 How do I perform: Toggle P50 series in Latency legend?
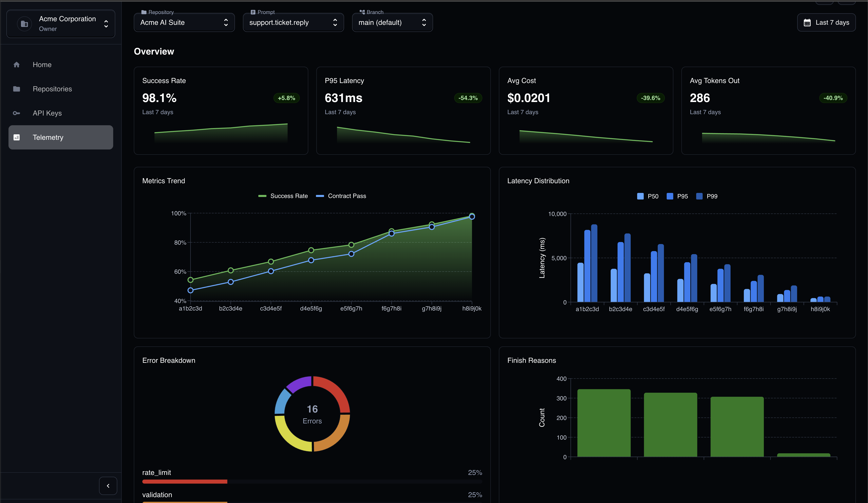pos(647,196)
